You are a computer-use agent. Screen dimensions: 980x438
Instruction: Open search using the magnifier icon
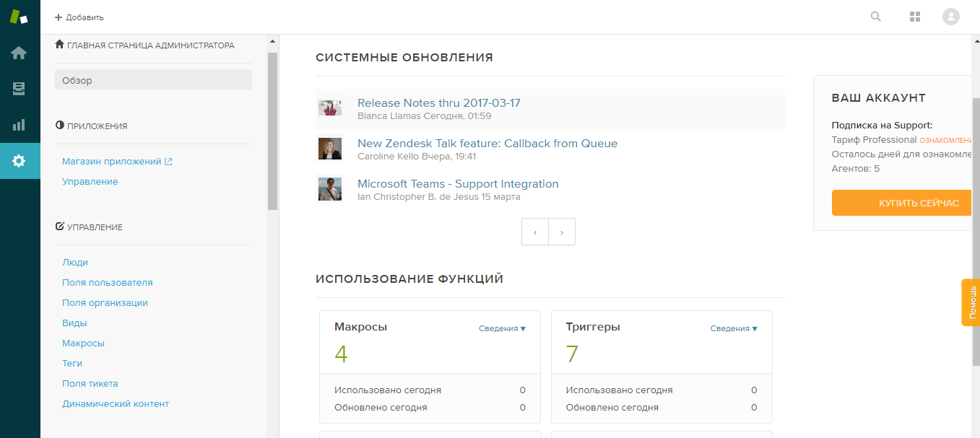[875, 16]
